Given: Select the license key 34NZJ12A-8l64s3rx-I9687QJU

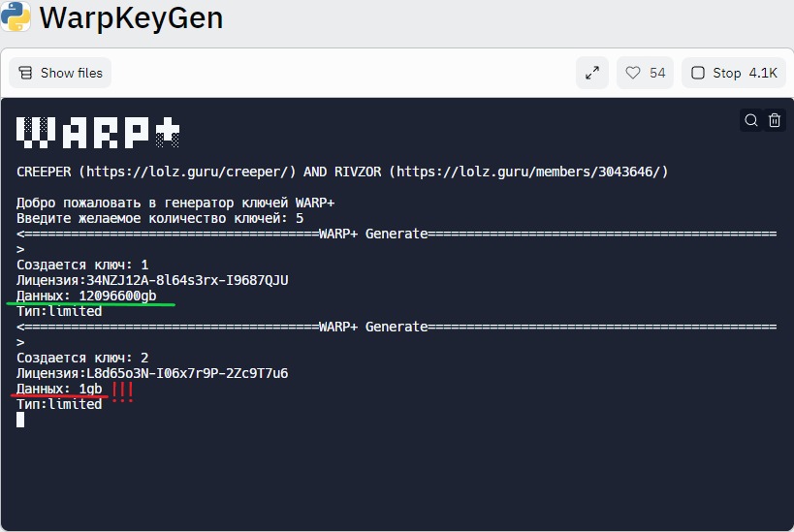Looking at the screenshot, I should pos(187,280).
